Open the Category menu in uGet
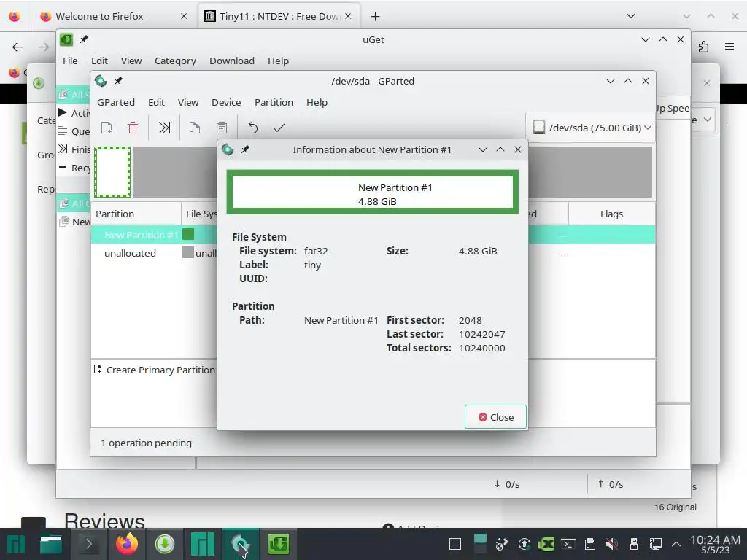This screenshot has height=560, width=747. 175,61
